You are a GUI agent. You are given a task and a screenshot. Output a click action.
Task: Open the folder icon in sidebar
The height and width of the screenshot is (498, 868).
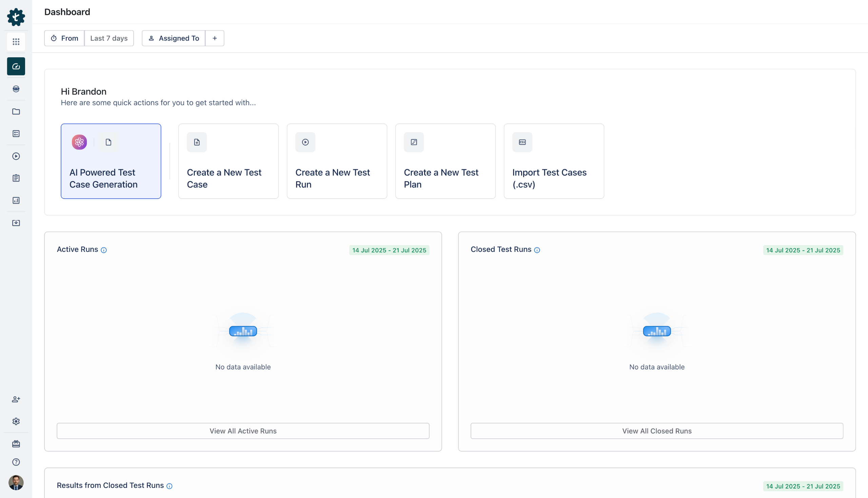coord(16,112)
